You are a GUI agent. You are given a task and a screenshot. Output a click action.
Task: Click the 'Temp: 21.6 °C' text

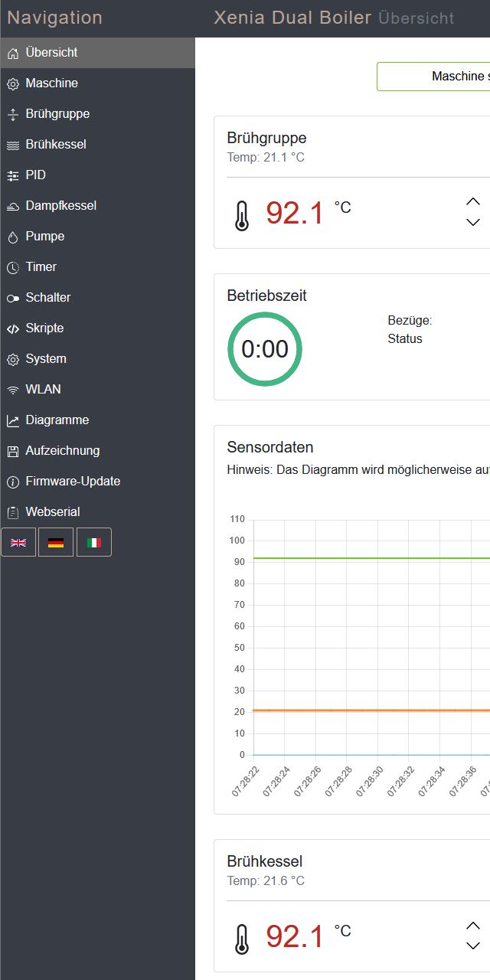[266, 881]
